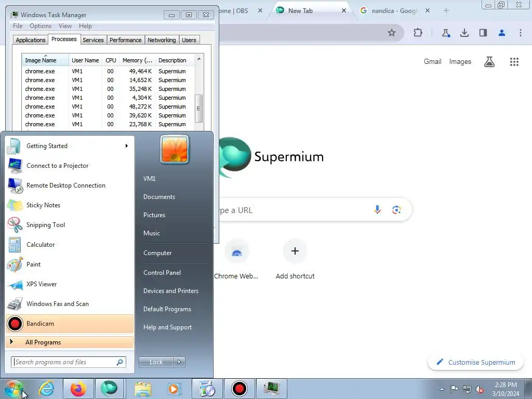
Task: Open Getting Started from Start menu
Action: pyautogui.click(x=70, y=146)
